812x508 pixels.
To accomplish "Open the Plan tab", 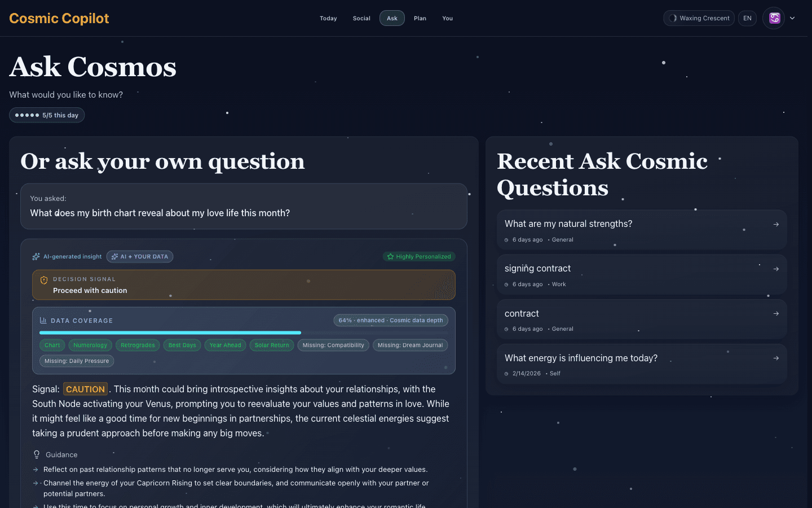I will [420, 18].
